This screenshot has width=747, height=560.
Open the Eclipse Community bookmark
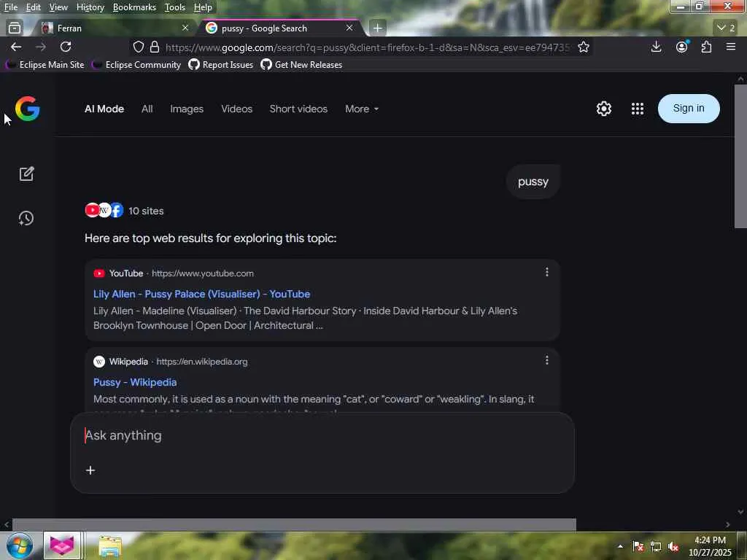coord(136,65)
